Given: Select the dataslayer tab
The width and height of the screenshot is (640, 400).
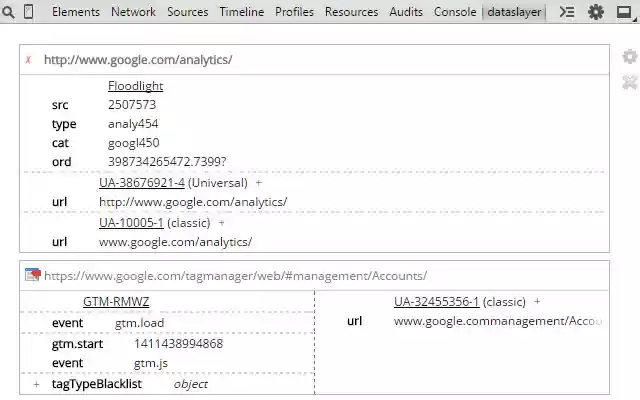Looking at the screenshot, I should [x=514, y=12].
